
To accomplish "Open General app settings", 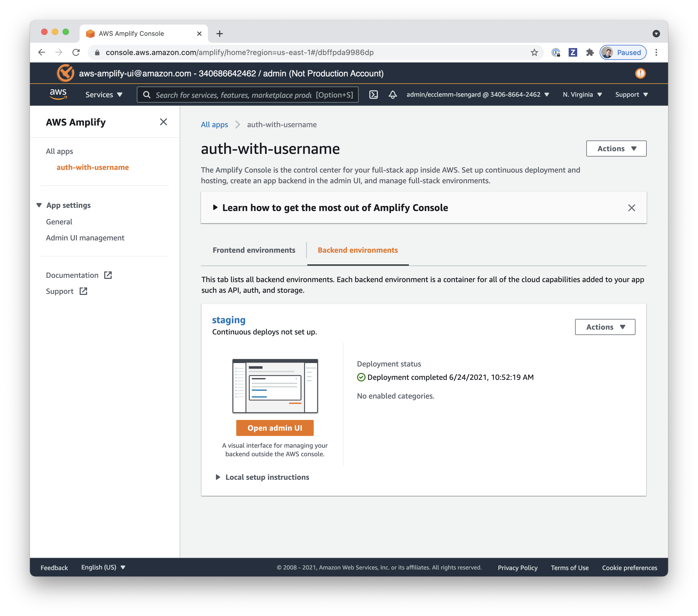I will [x=59, y=222].
